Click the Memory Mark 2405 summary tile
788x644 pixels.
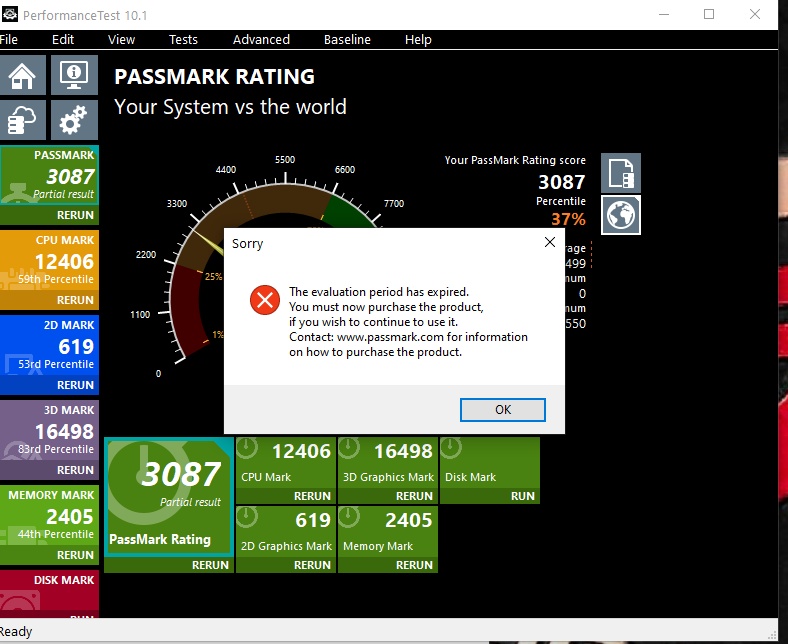[x=387, y=532]
